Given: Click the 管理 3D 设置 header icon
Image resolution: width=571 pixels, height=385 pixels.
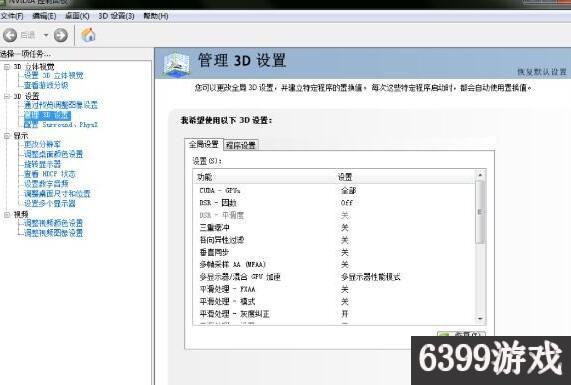Looking at the screenshot, I should (176, 64).
